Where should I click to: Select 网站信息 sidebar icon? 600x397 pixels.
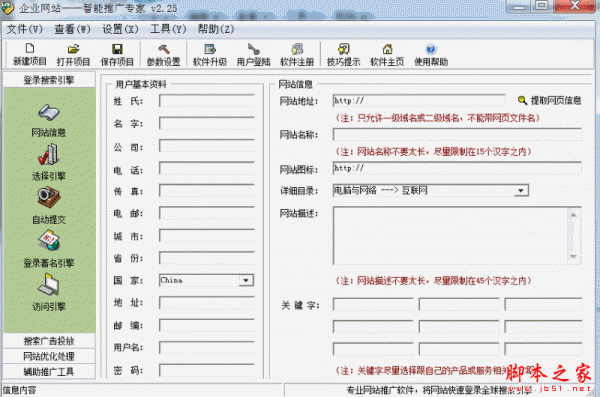(49, 112)
